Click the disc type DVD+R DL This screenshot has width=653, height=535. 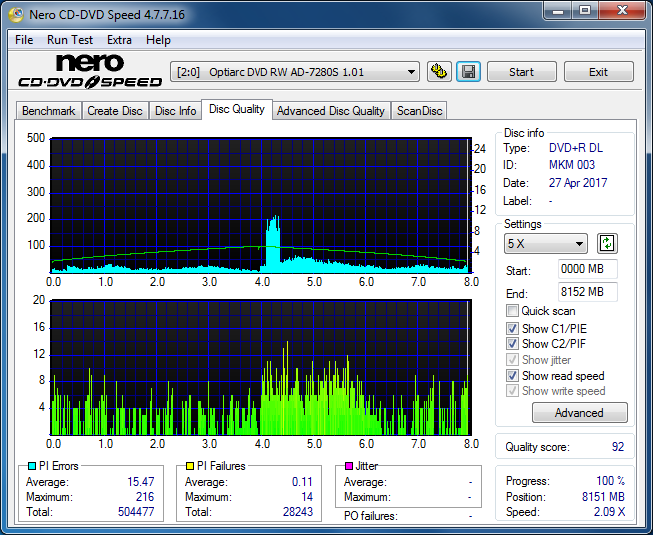[576, 148]
